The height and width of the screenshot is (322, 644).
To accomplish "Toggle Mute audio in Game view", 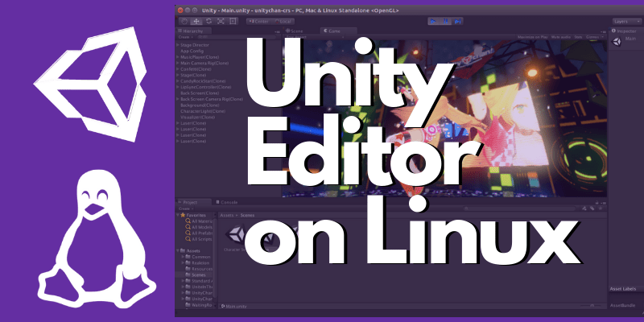I will coord(560,37).
